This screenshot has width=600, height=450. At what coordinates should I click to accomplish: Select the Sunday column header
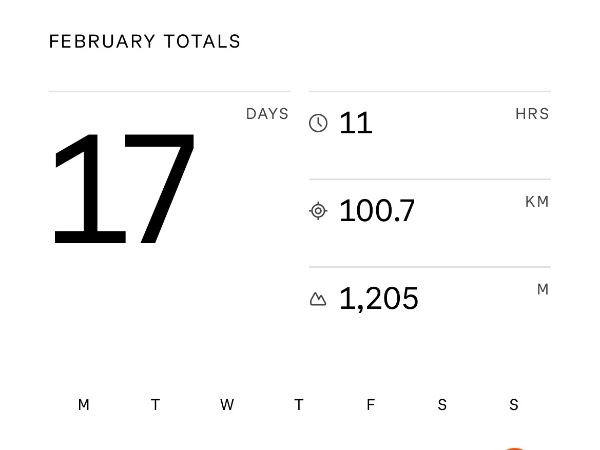[514, 405]
